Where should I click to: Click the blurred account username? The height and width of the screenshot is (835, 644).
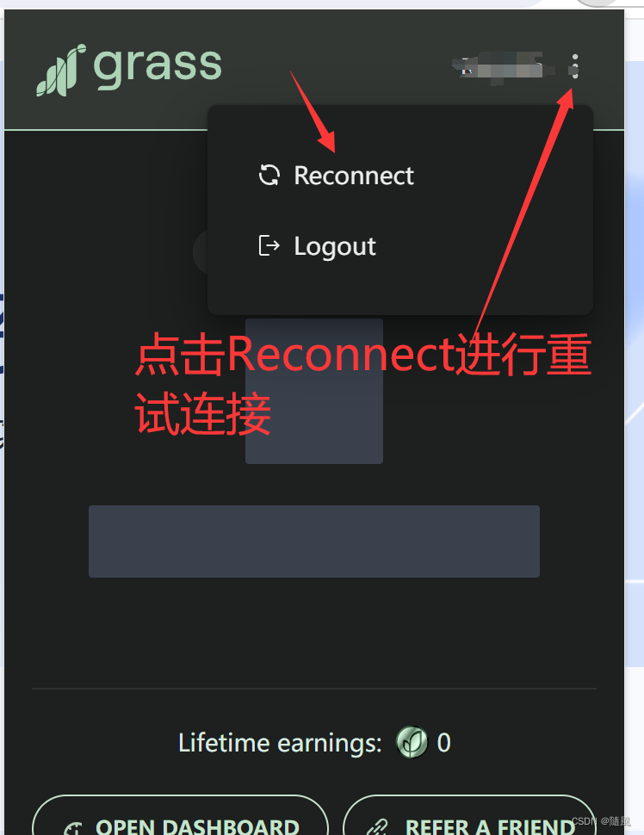pyautogui.click(x=503, y=68)
